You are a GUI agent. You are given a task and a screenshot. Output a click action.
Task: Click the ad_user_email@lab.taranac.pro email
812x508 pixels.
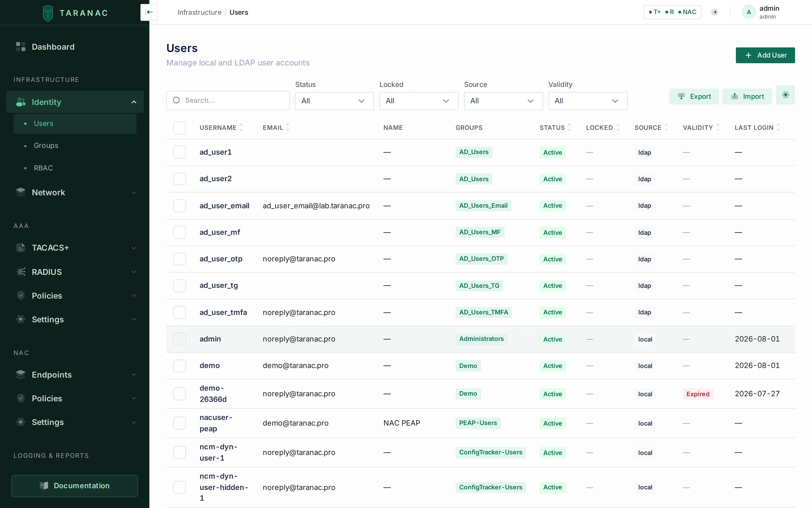click(x=316, y=206)
